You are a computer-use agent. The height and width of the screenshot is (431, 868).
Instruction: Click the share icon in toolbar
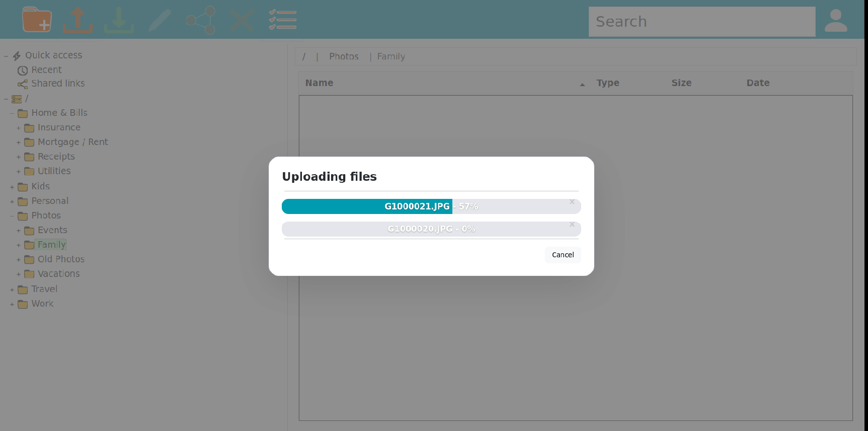[x=201, y=20]
